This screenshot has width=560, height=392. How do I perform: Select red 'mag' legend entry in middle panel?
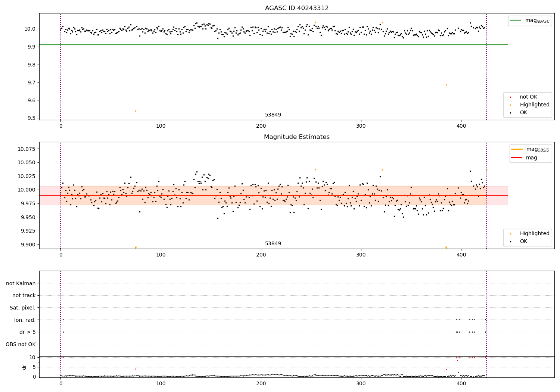tap(524, 158)
